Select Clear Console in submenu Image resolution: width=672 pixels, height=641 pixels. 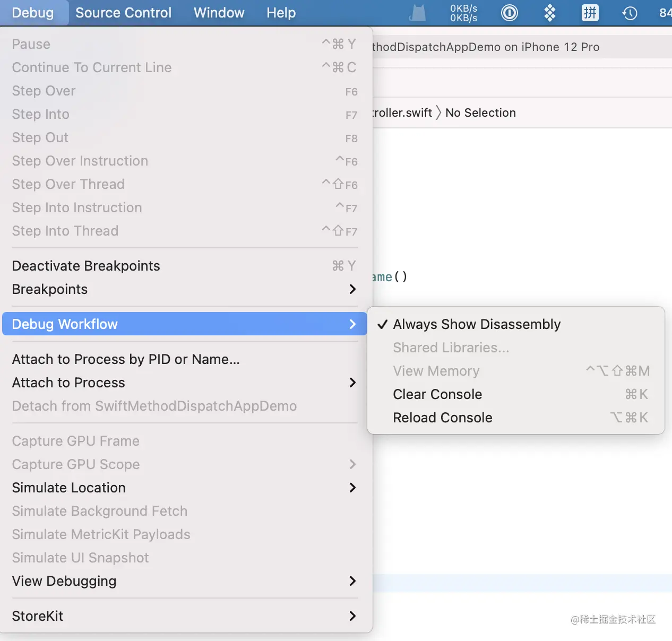(x=516, y=394)
